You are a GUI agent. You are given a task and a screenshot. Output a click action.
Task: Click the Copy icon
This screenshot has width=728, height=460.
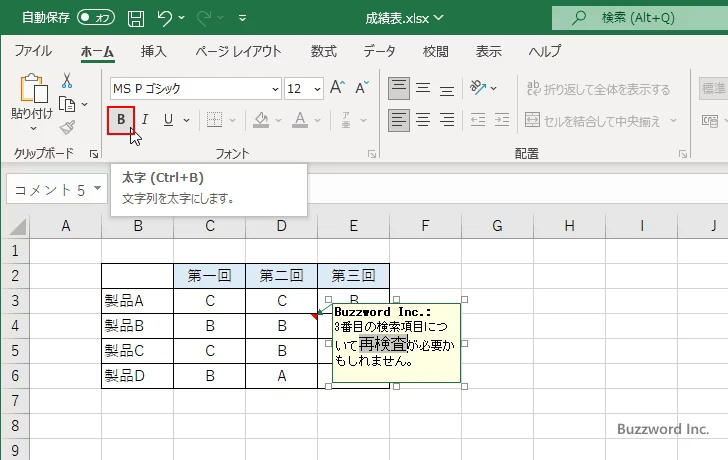click(x=67, y=104)
